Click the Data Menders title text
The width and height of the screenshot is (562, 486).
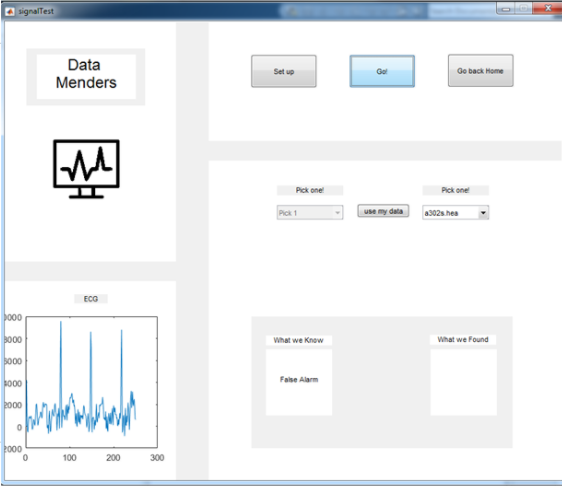pyautogui.click(x=86, y=74)
